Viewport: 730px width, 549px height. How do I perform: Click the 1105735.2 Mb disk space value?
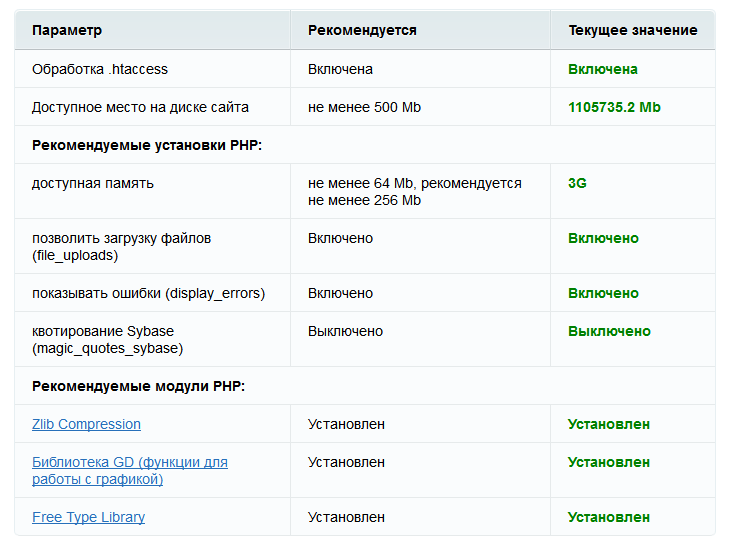[x=614, y=107]
